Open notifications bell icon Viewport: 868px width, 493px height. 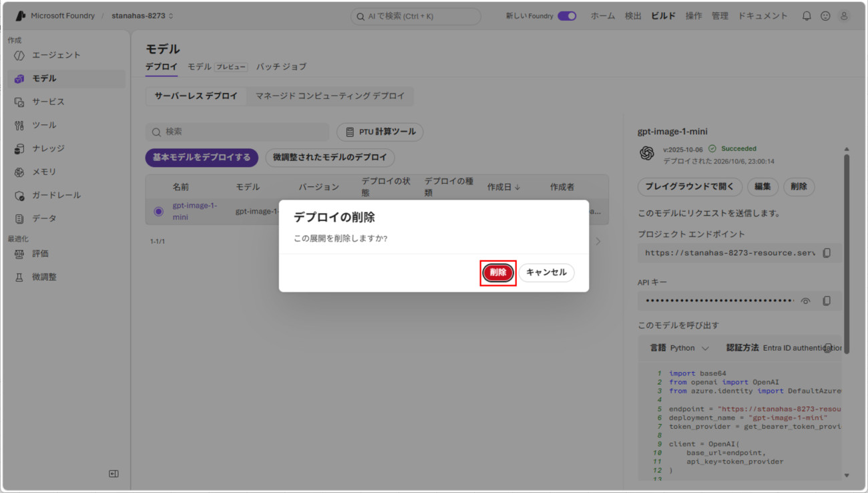click(807, 16)
